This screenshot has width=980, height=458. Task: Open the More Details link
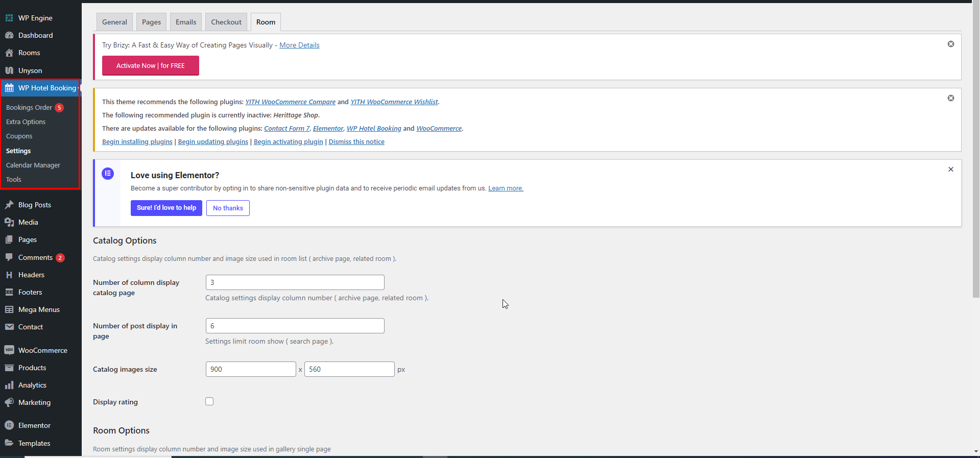[x=299, y=45]
